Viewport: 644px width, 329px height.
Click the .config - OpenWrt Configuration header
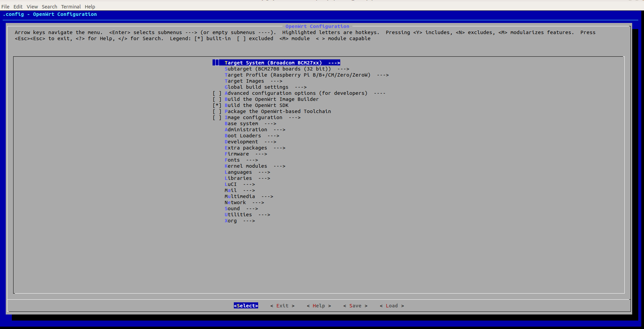point(50,14)
